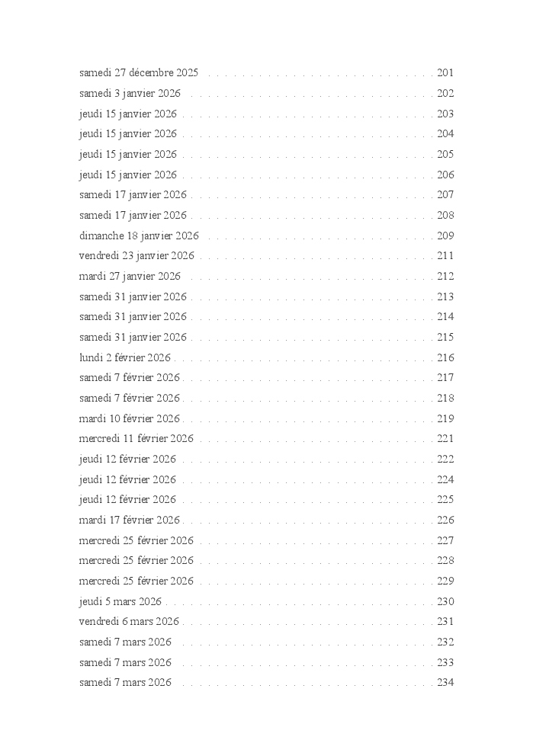Image resolution: width=533 pixels, height=756 pixels.
Task: Click page number 222
Action: tap(445, 459)
